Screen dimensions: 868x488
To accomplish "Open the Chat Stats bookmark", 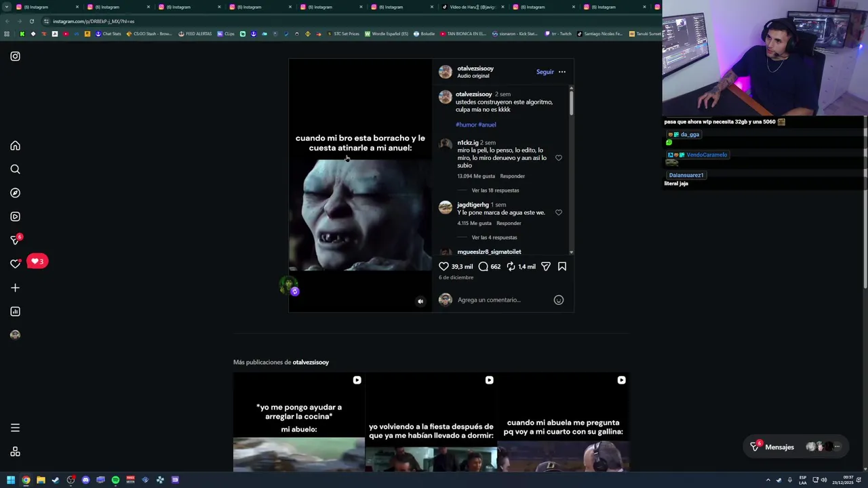I will [108, 34].
